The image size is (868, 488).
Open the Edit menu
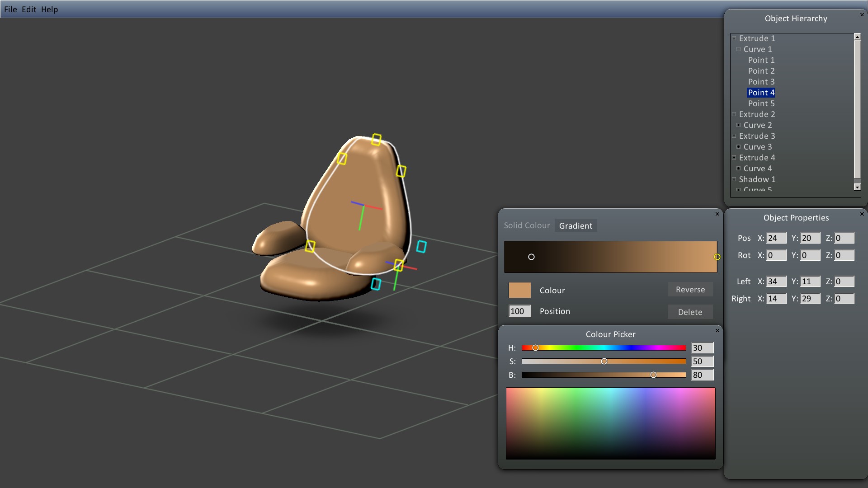[x=28, y=9]
